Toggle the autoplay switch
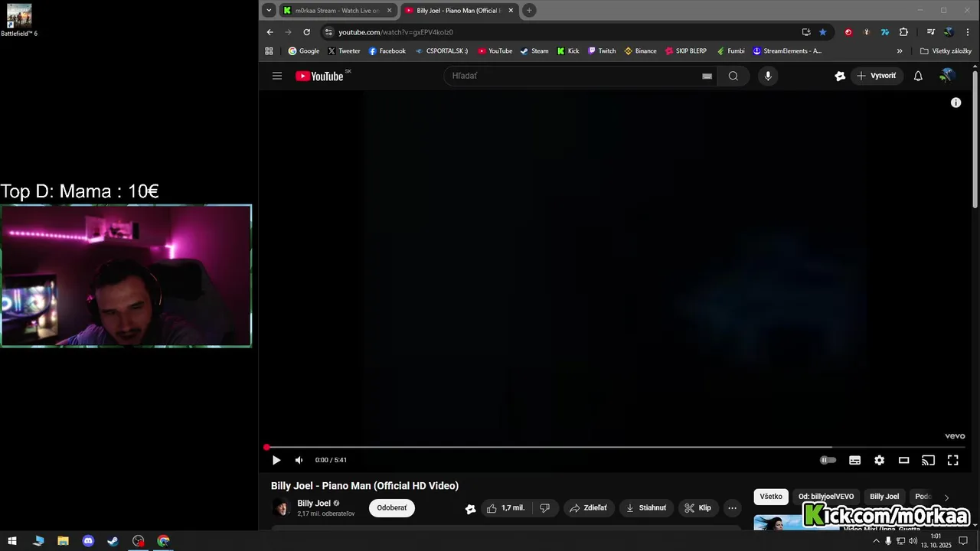Image resolution: width=980 pixels, height=551 pixels. (x=828, y=460)
